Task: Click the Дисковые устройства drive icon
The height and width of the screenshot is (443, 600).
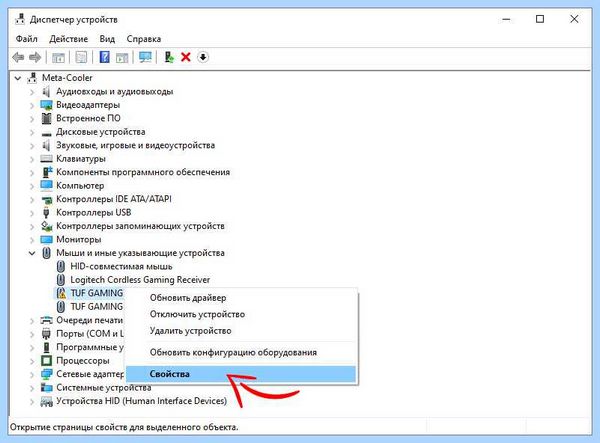Action: pyautogui.click(x=46, y=134)
